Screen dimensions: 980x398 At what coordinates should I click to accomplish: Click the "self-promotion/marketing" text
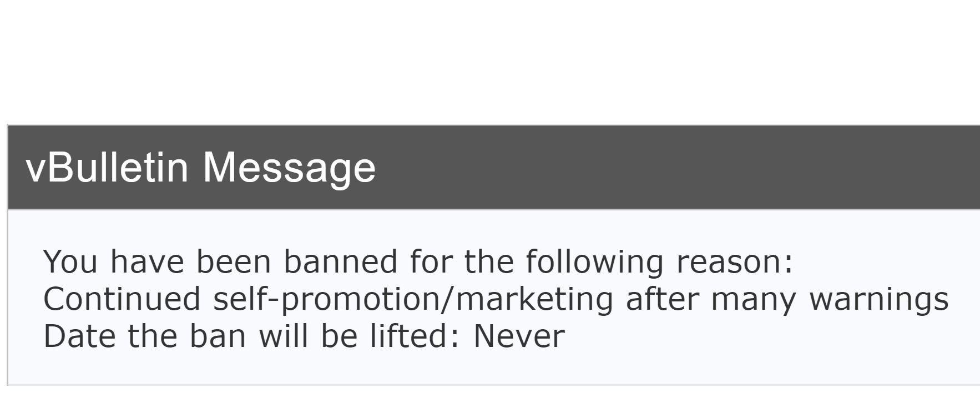coord(413,299)
